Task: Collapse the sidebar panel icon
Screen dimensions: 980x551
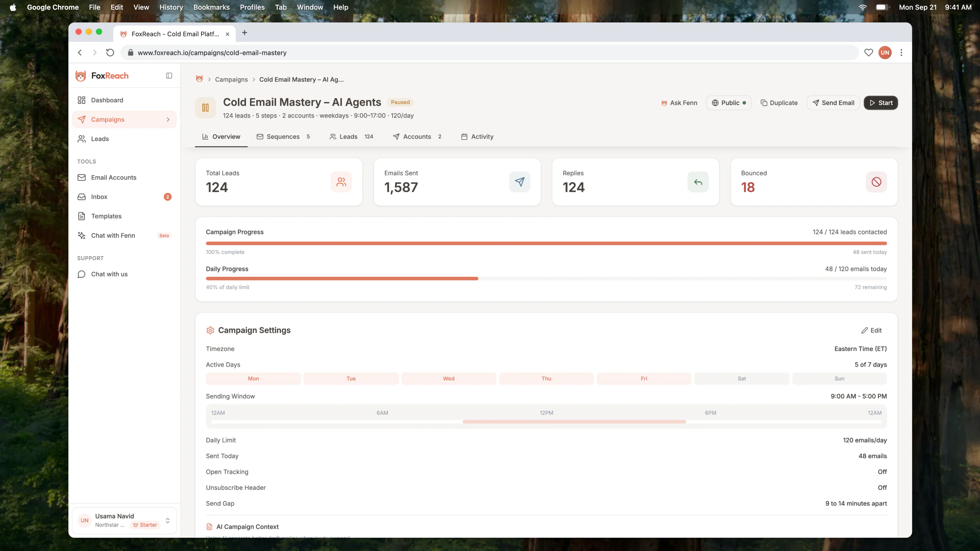Action: [x=169, y=76]
